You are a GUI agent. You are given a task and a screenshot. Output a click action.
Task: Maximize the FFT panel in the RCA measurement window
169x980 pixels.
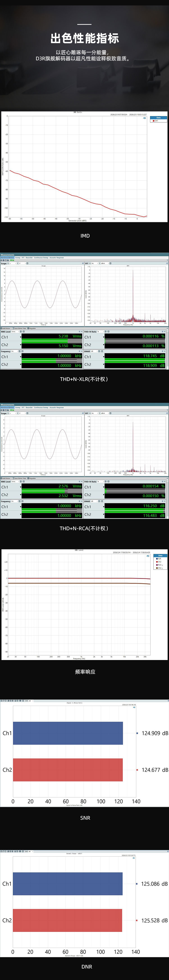tap(167, 413)
